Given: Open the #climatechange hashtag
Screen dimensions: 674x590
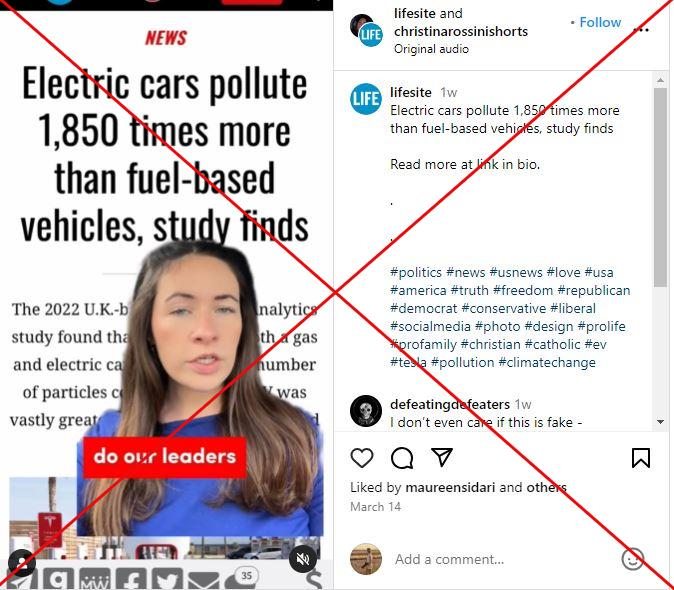Looking at the screenshot, I should (x=547, y=362).
